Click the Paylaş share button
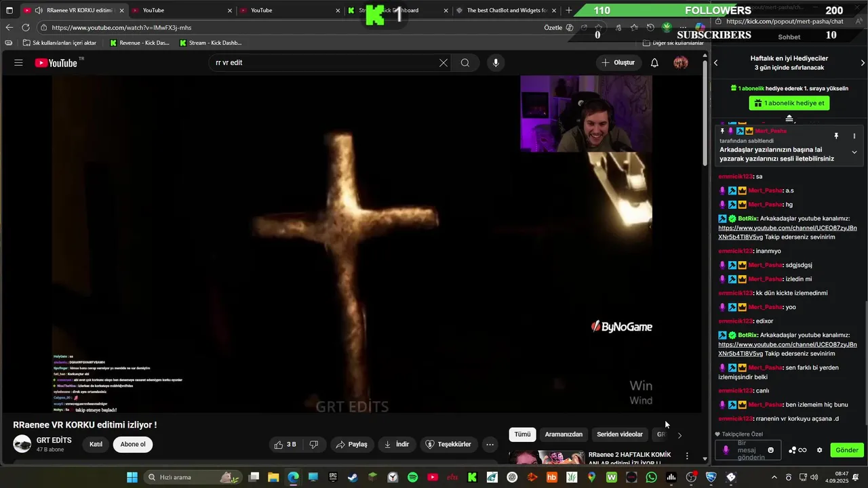This screenshot has width=868, height=488. coord(352,445)
